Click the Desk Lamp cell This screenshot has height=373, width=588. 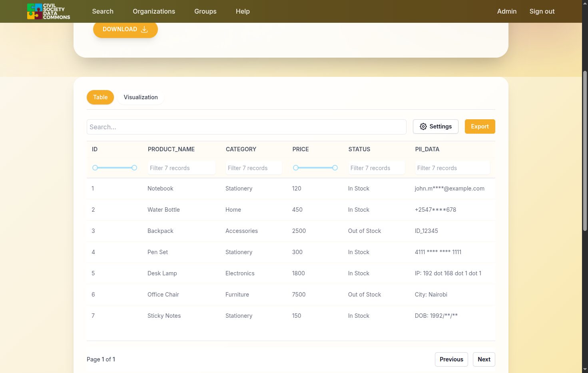click(162, 273)
